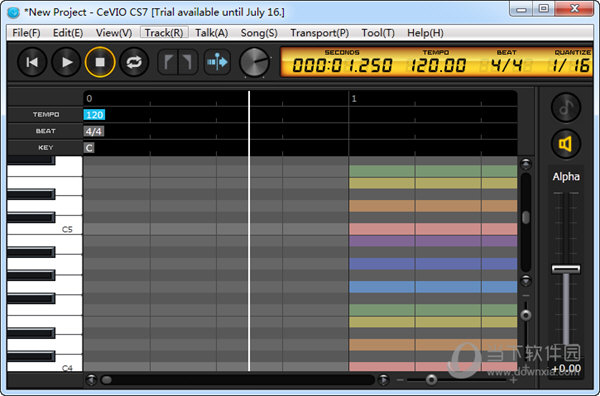Stop playback with the Stop button
Viewport: 600px width, 396px height.
point(100,62)
